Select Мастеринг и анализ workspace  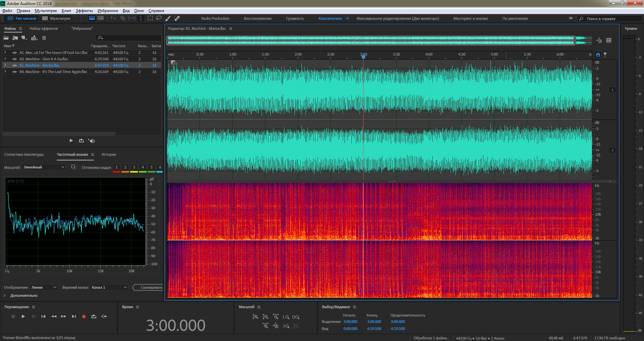tap(471, 18)
